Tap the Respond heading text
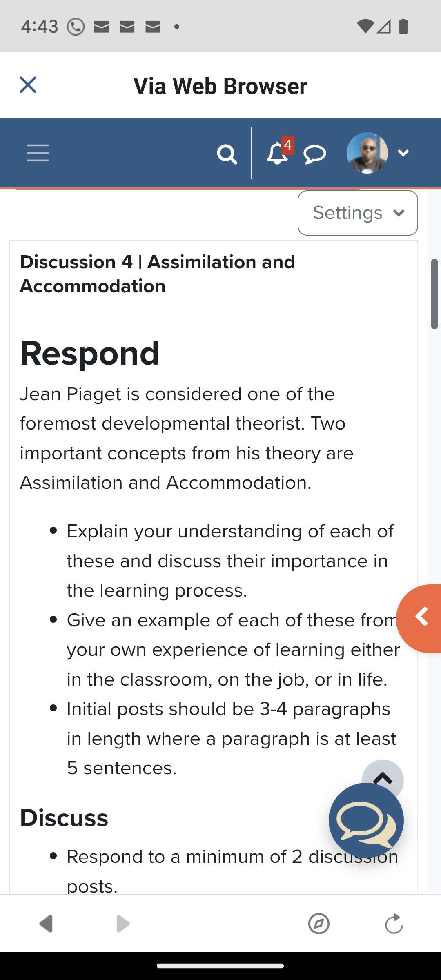441x980 pixels. [89, 353]
